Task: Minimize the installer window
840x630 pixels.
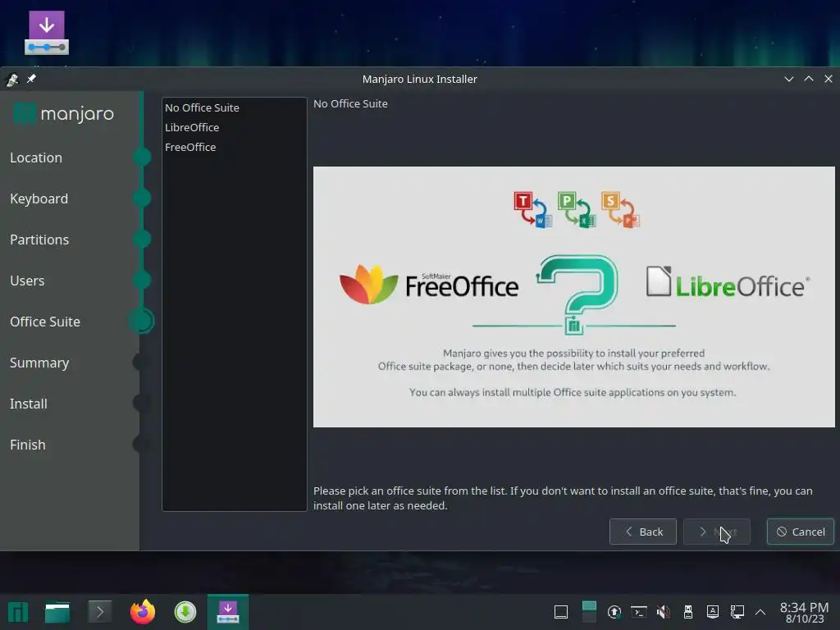Action: click(788, 79)
